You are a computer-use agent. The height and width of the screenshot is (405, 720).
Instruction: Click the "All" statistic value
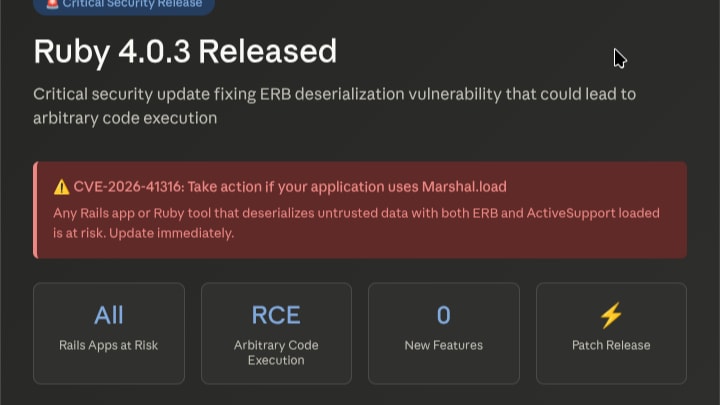tap(109, 315)
